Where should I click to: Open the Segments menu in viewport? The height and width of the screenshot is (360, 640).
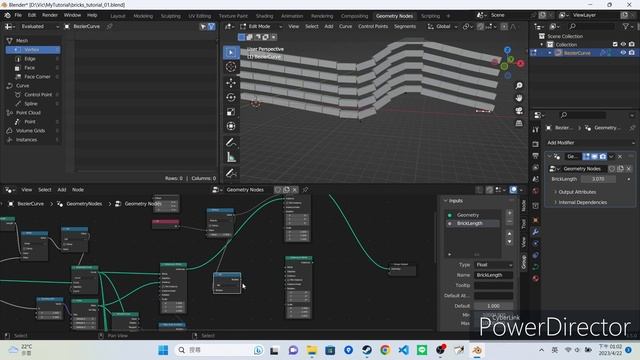[x=405, y=27]
